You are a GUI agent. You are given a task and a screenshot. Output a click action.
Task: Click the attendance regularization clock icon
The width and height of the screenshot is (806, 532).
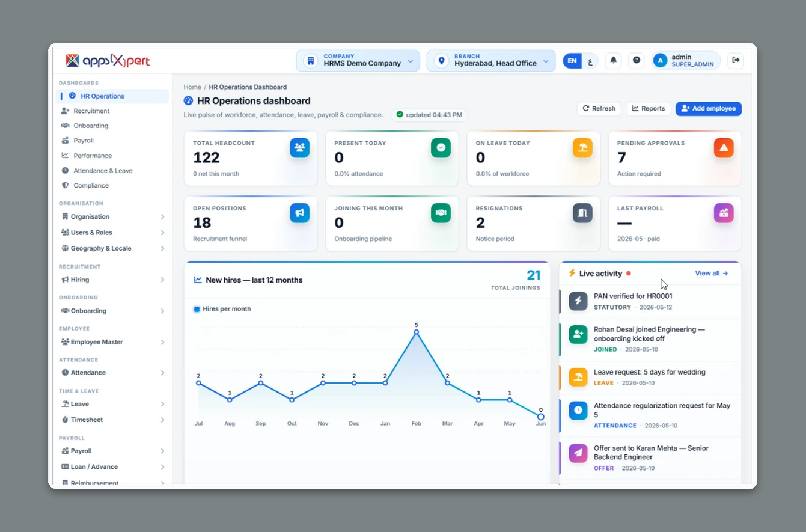click(578, 411)
